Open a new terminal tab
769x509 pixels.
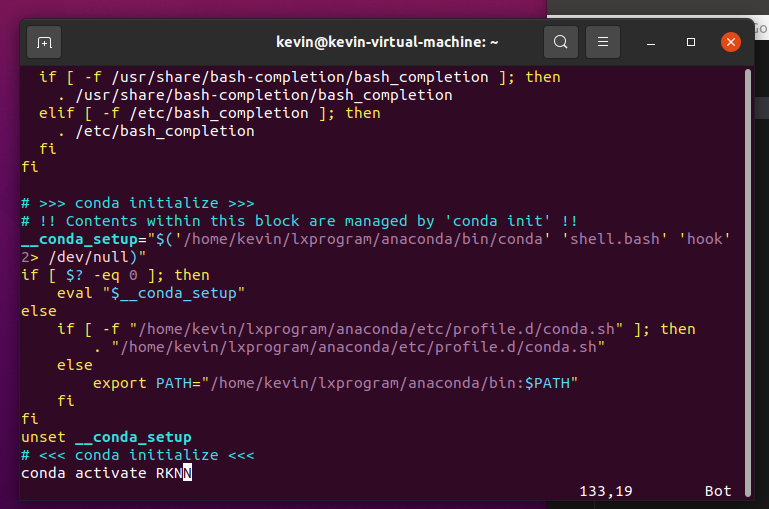[x=44, y=43]
